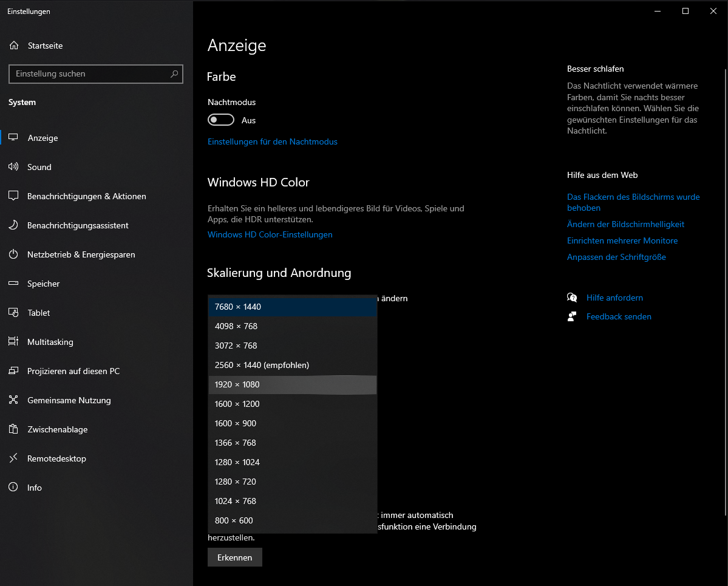Image resolution: width=728 pixels, height=586 pixels.
Task: Click the Startseite home icon
Action: pyautogui.click(x=14, y=46)
